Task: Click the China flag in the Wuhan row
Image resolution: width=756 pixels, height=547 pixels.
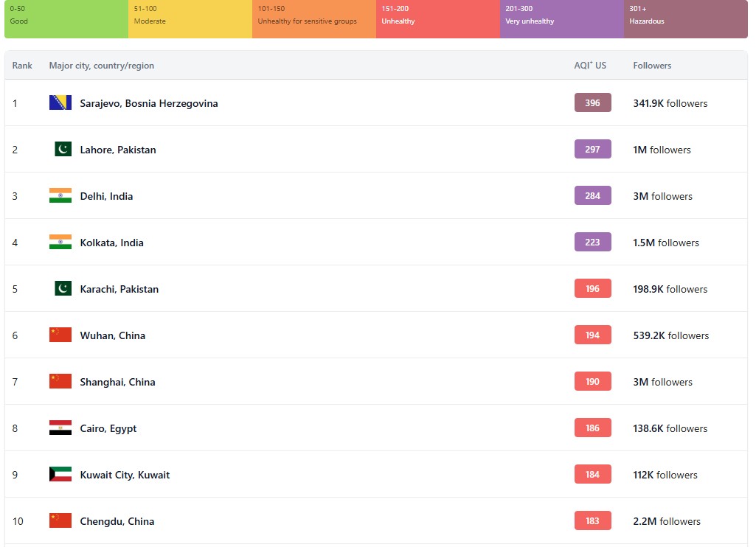Action: pos(60,335)
